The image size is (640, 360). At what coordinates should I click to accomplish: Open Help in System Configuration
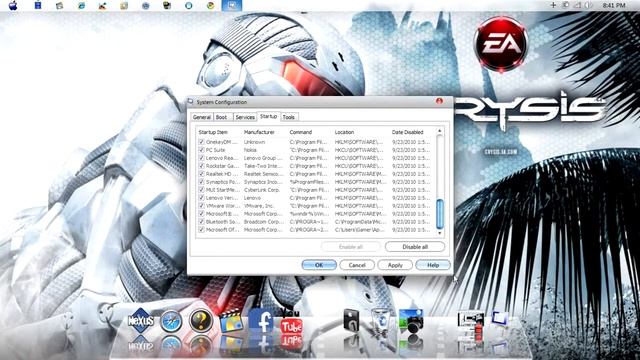[433, 265]
